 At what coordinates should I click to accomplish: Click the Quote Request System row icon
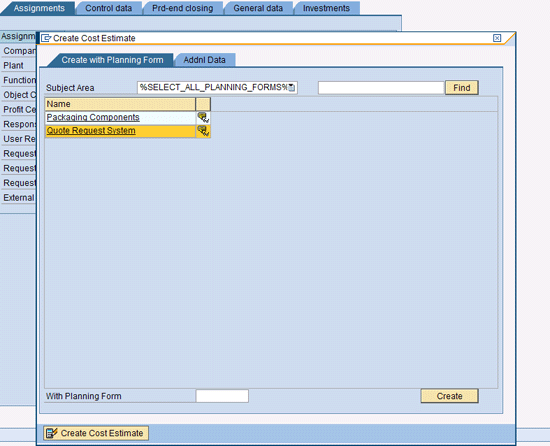[x=203, y=131]
